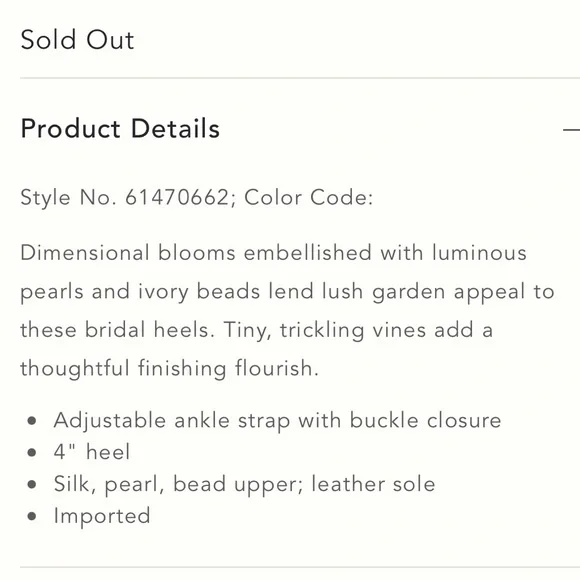Click the bullet dot beside Imported
The height and width of the screenshot is (580, 580).
(x=32, y=516)
